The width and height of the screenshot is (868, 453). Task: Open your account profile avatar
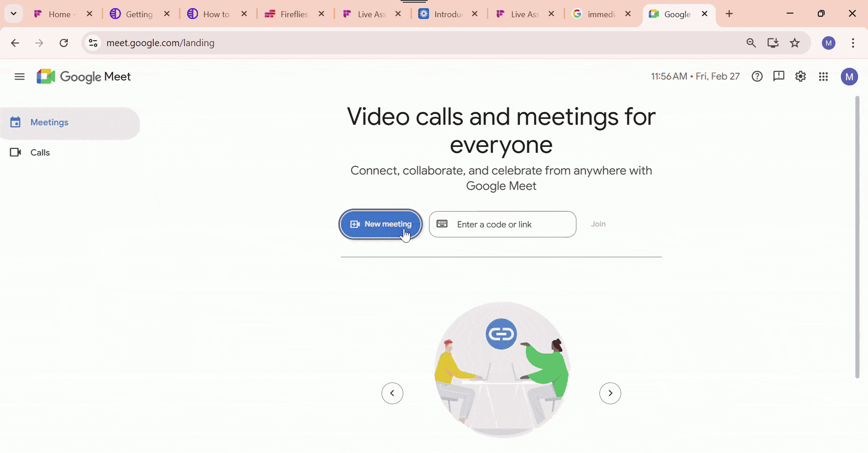(x=849, y=76)
